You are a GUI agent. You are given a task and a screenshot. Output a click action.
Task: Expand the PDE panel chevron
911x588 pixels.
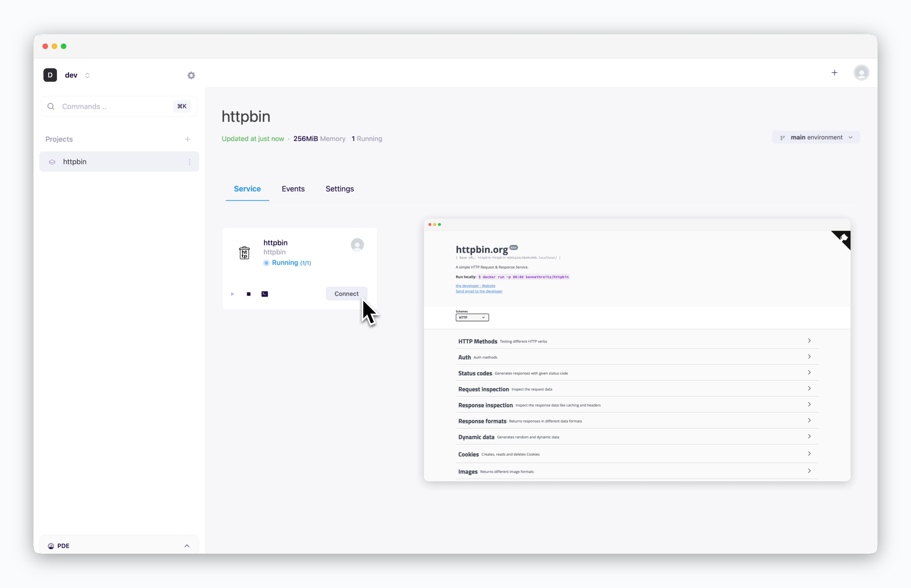187,546
